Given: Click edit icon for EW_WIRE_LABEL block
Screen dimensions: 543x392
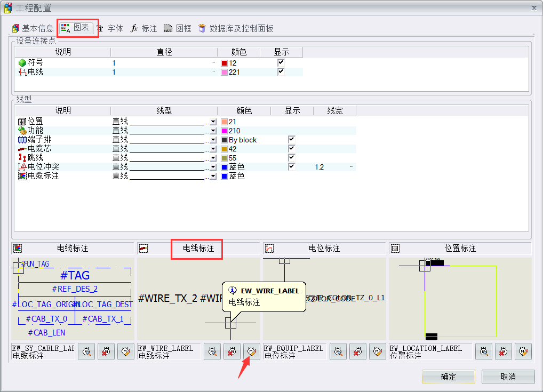Looking at the screenshot, I should click(251, 351).
